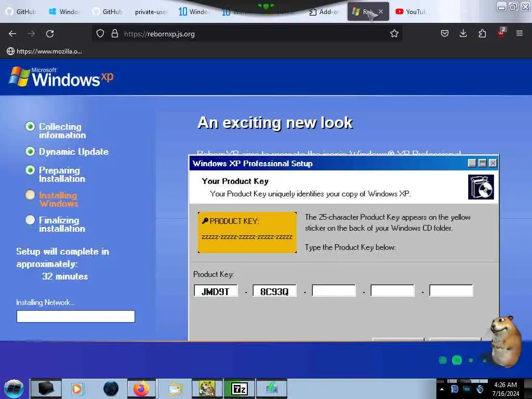Close the active RebornXP tab
This screenshot has height=399, width=532.
tap(381, 11)
